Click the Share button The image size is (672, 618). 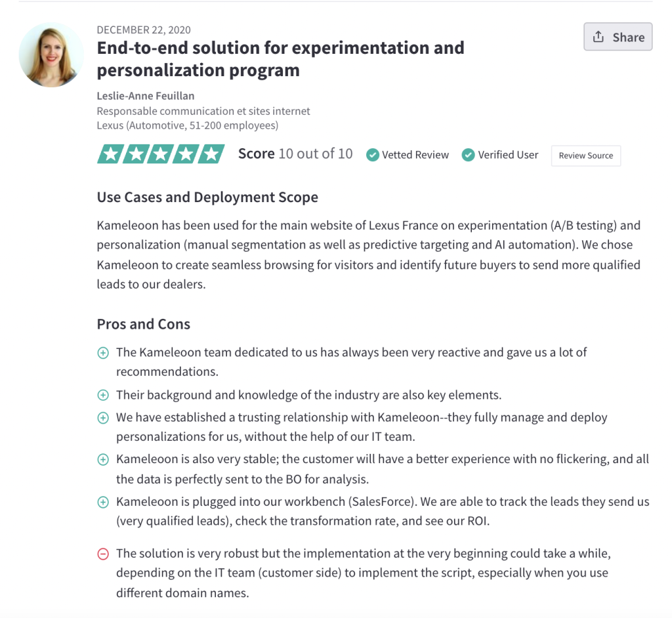coord(618,37)
